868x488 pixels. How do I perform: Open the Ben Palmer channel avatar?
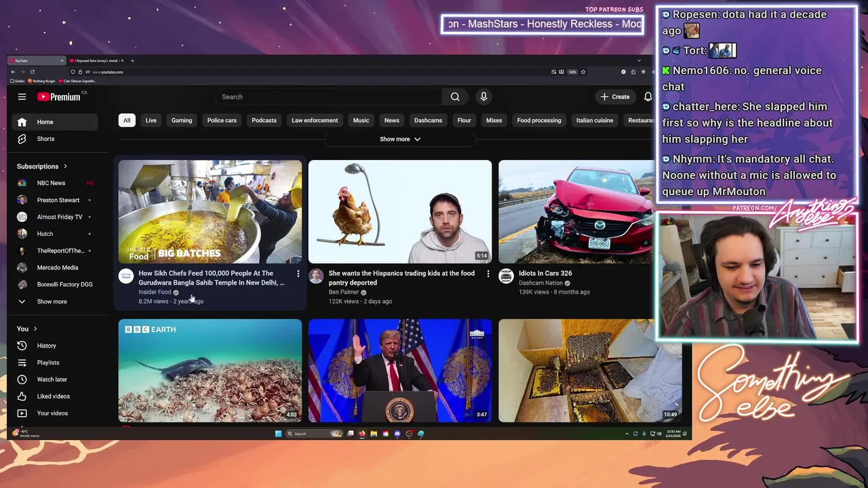(316, 276)
